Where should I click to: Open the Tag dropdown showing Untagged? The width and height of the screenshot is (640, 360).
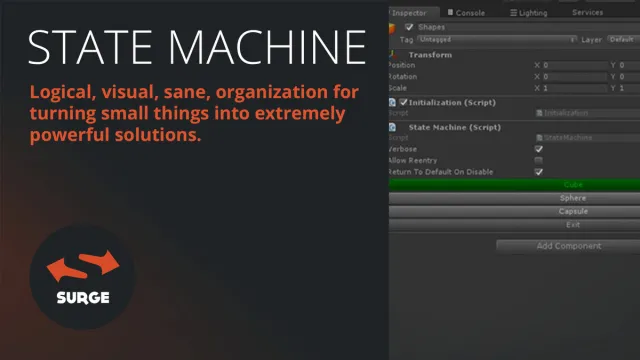click(497, 40)
